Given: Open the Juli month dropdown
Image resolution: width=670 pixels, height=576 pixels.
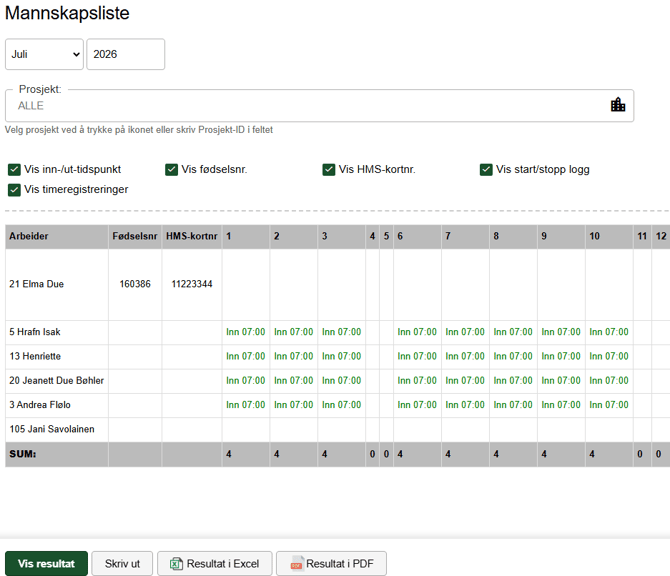Looking at the screenshot, I should [x=44, y=54].
